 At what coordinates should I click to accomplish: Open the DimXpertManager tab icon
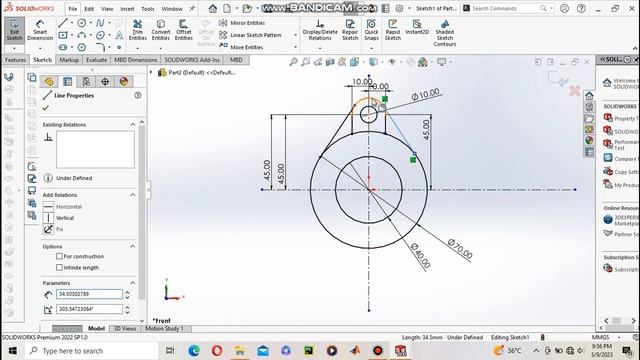[x=105, y=82]
